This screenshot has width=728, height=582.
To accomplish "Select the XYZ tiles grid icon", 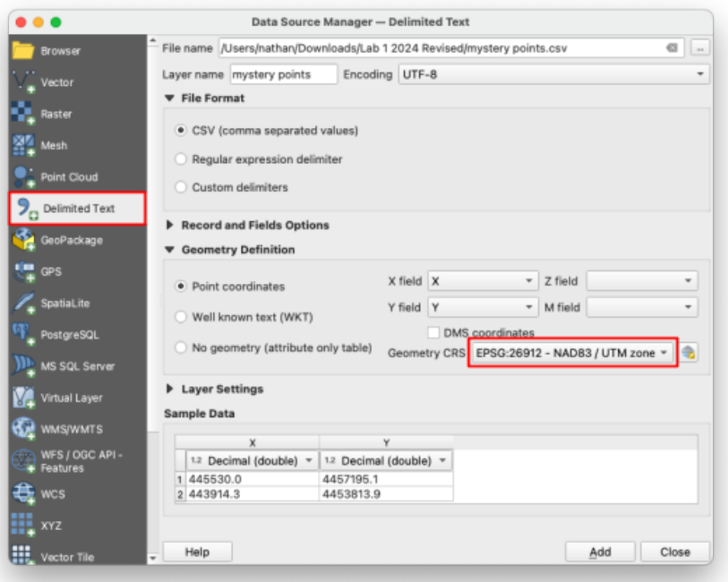I will 23,526.
